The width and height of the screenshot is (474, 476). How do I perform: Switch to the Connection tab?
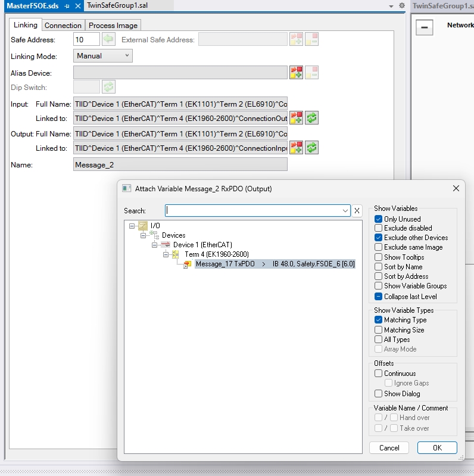coord(63,26)
